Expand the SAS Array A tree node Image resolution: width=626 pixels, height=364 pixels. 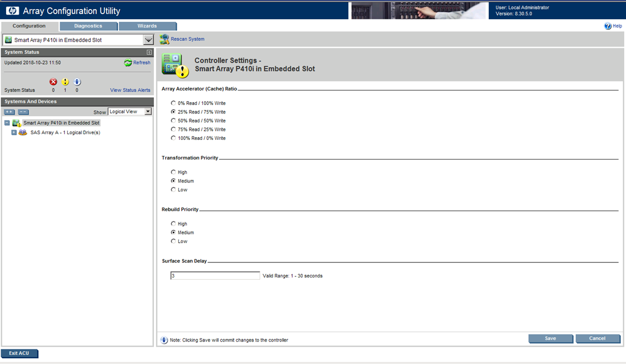coord(14,133)
